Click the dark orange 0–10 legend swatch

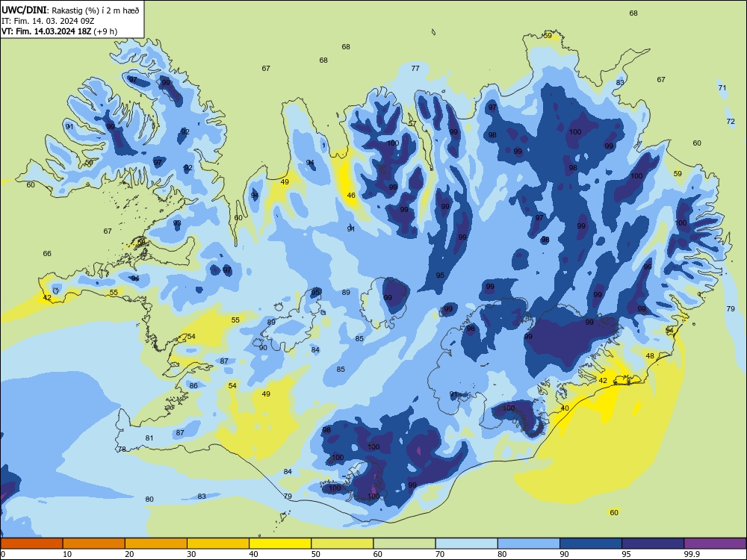pos(31,544)
